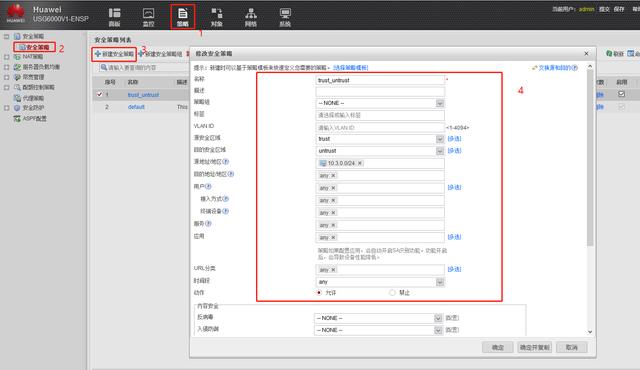
Task: Click the 安全防护 shield icon
Action: tap(17, 108)
